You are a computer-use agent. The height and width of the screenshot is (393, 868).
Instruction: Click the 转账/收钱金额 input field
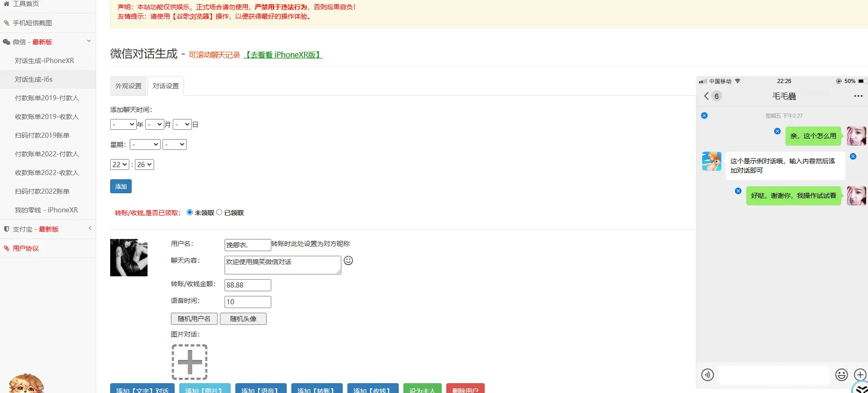click(247, 285)
